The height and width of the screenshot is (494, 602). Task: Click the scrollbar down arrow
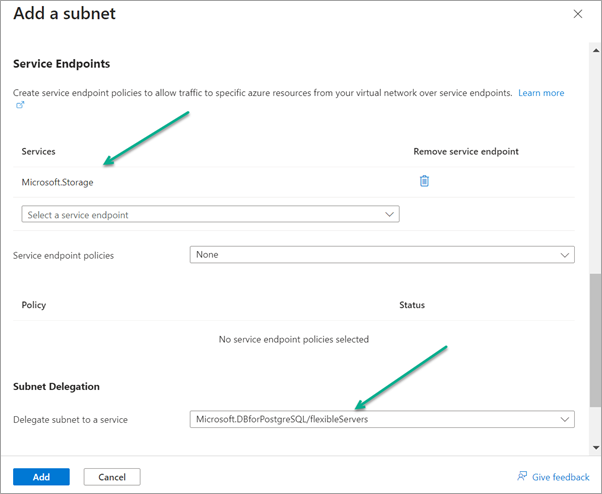coord(596,448)
